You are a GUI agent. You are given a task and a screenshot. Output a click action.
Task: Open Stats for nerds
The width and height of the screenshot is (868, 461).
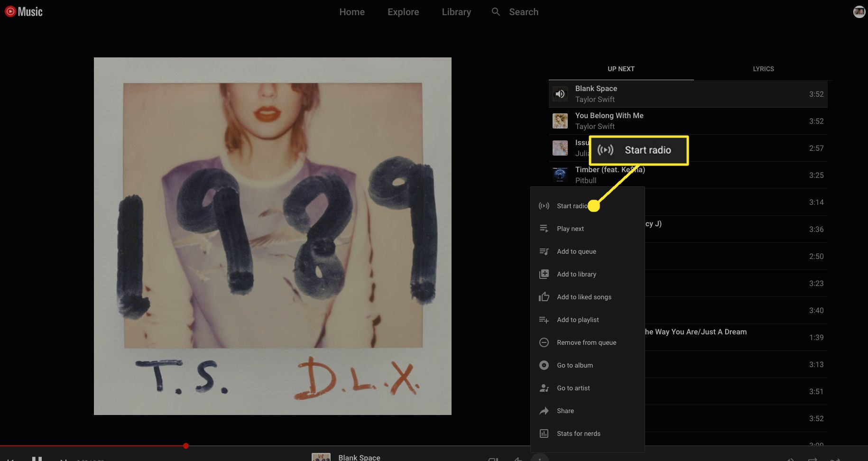[x=587, y=433]
